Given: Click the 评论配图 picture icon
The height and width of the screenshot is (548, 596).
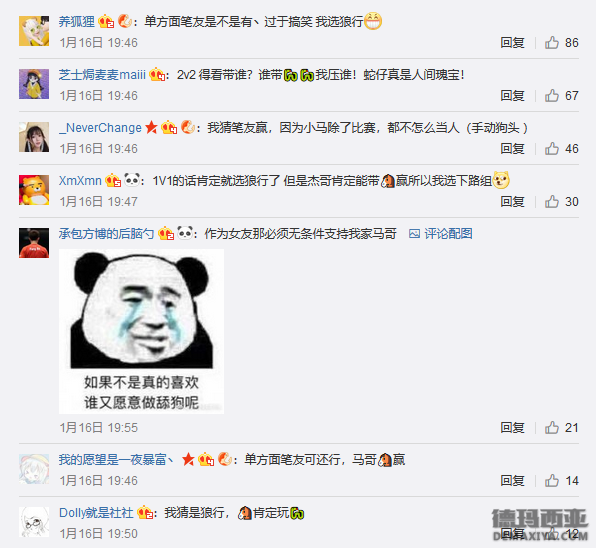Looking at the screenshot, I should click(414, 233).
